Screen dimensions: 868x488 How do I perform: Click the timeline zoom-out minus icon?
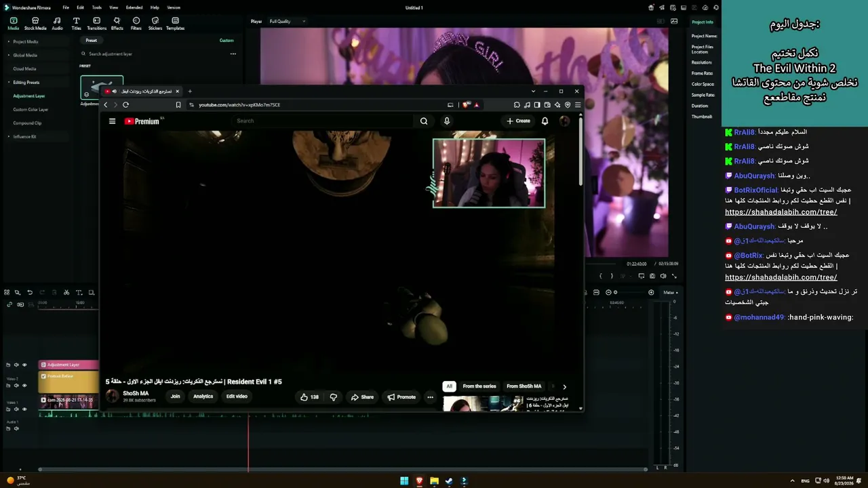tap(608, 292)
